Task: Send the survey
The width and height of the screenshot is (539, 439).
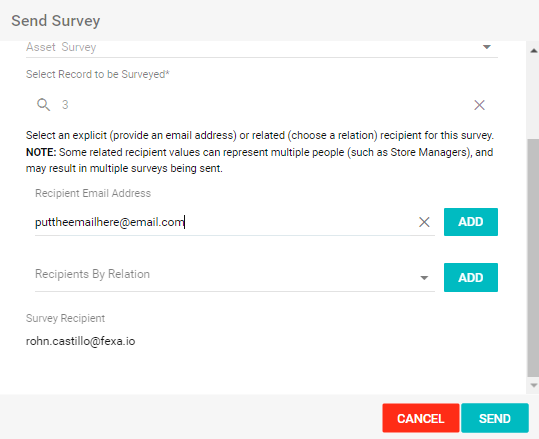Action: pyautogui.click(x=495, y=418)
